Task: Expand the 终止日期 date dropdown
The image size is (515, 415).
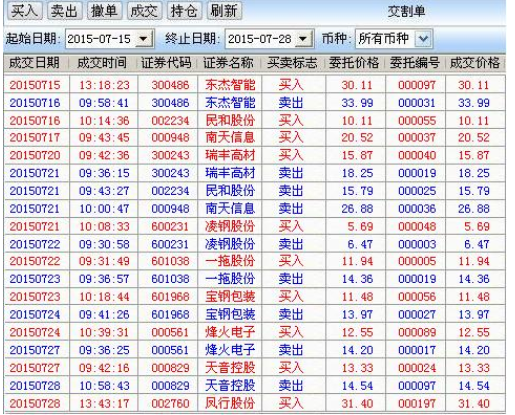Action: point(303,39)
